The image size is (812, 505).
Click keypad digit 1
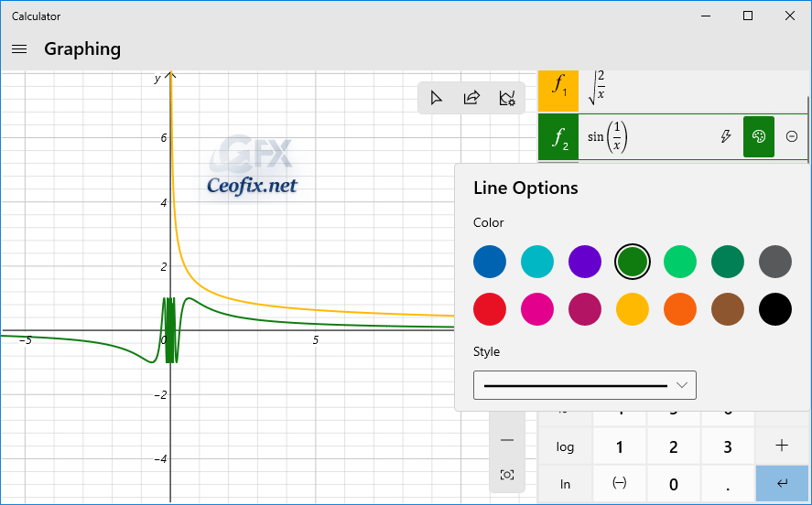(x=620, y=446)
